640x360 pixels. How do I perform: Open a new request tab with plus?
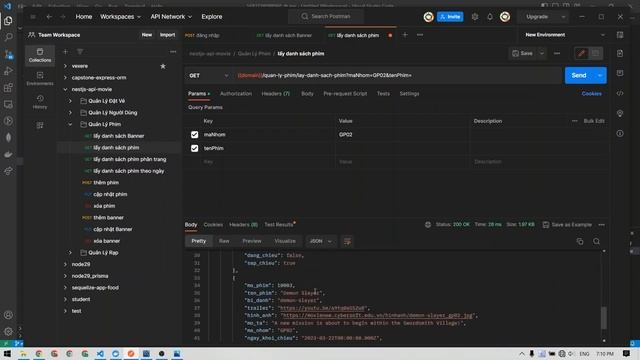[405, 35]
